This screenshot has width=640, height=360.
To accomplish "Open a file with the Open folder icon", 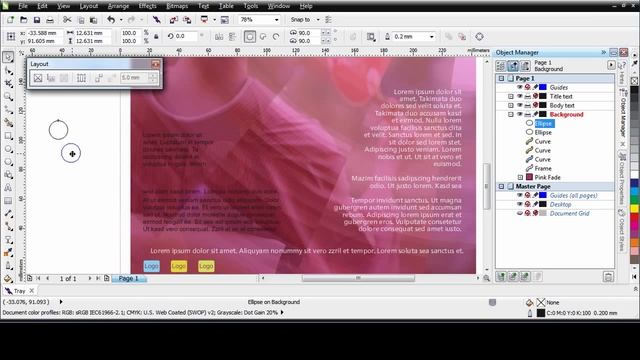I will click(x=24, y=20).
